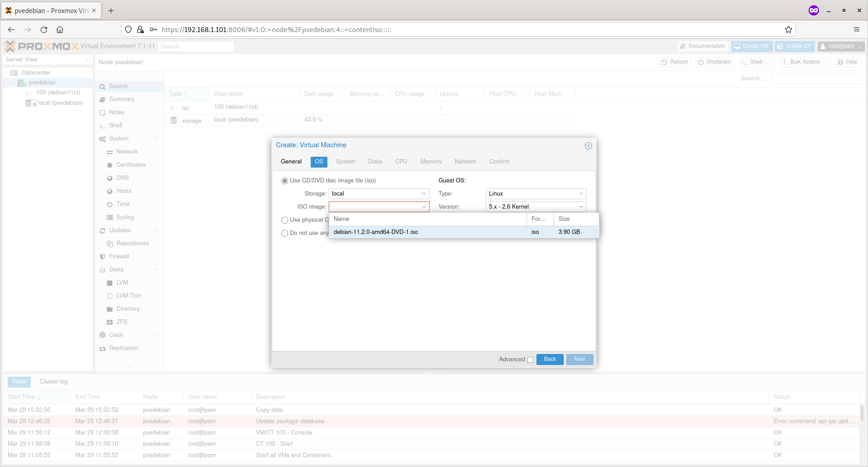Open the Repositories icon

(x=110, y=244)
